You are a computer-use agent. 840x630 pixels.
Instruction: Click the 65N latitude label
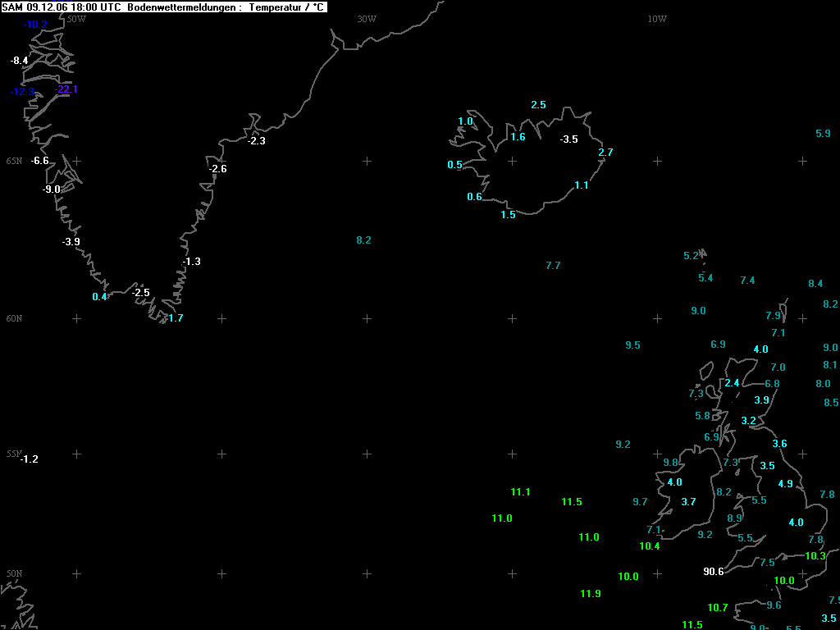[x=15, y=162]
